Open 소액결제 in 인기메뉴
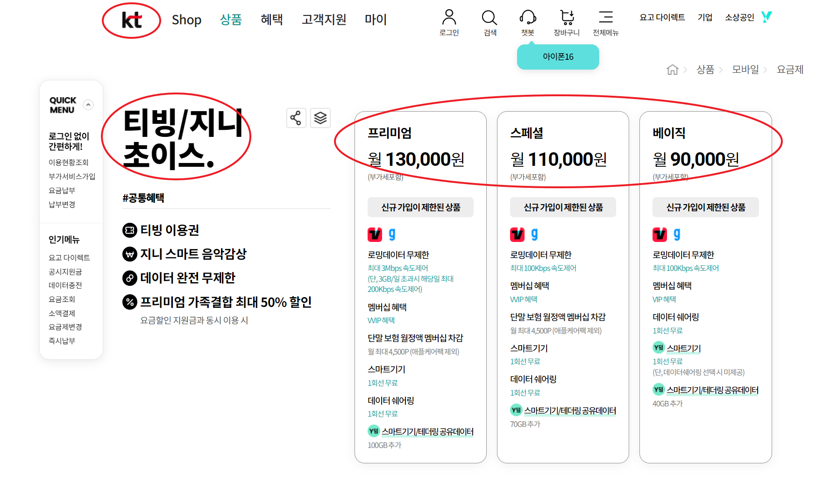The width and height of the screenshot is (816, 504). (x=62, y=313)
